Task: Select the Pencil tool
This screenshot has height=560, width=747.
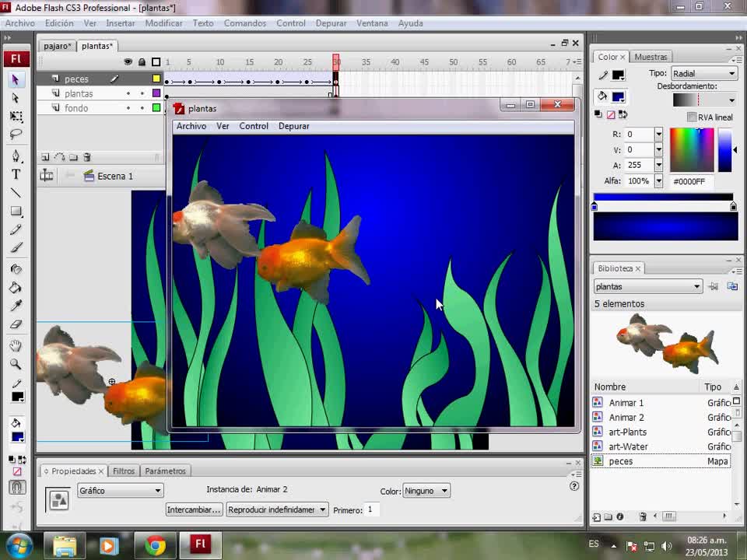Action: point(16,229)
